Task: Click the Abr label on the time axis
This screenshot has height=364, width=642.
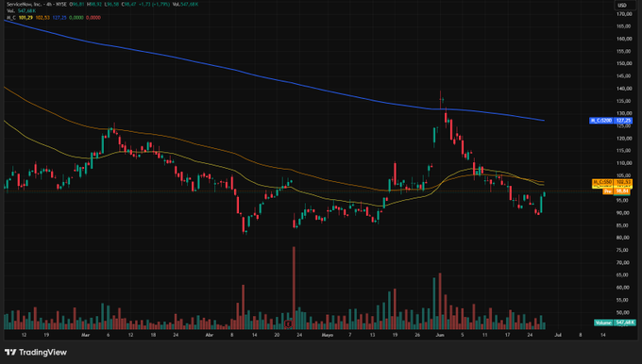Action: coord(210,335)
